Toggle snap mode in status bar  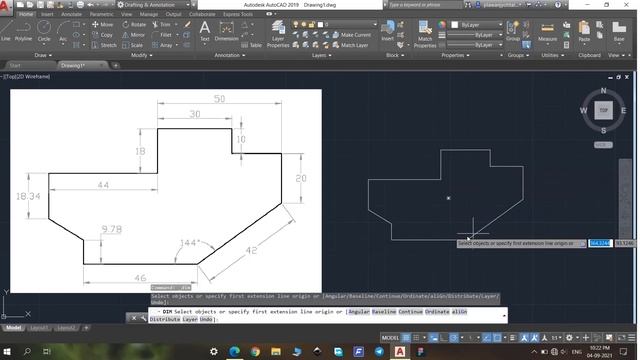tap(416, 338)
